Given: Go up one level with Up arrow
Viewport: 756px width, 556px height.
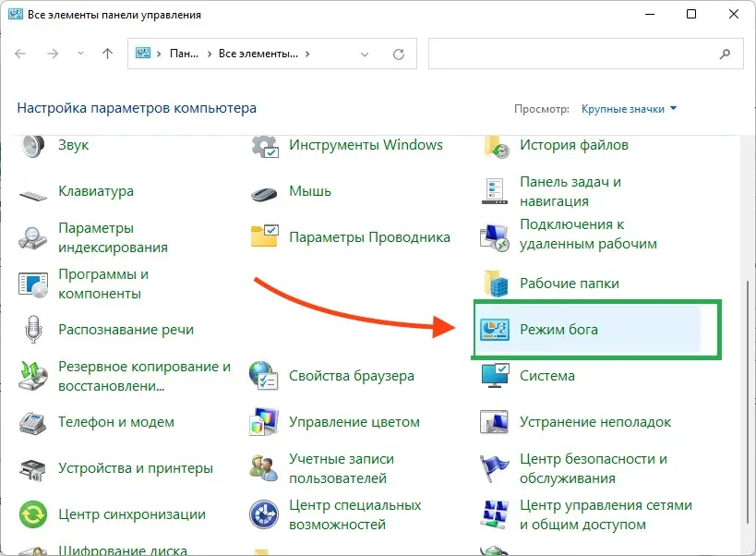Looking at the screenshot, I should pos(107,54).
